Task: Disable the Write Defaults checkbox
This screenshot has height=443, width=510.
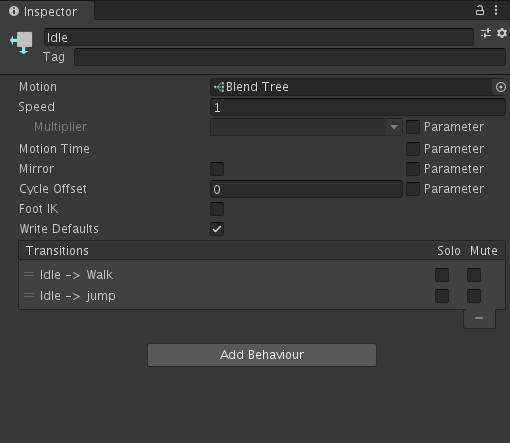Action: coord(217,229)
